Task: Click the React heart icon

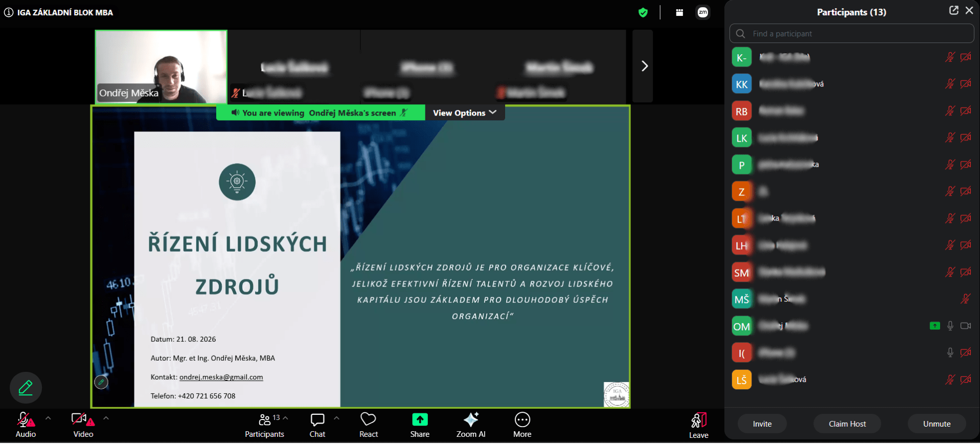Action: (x=369, y=425)
